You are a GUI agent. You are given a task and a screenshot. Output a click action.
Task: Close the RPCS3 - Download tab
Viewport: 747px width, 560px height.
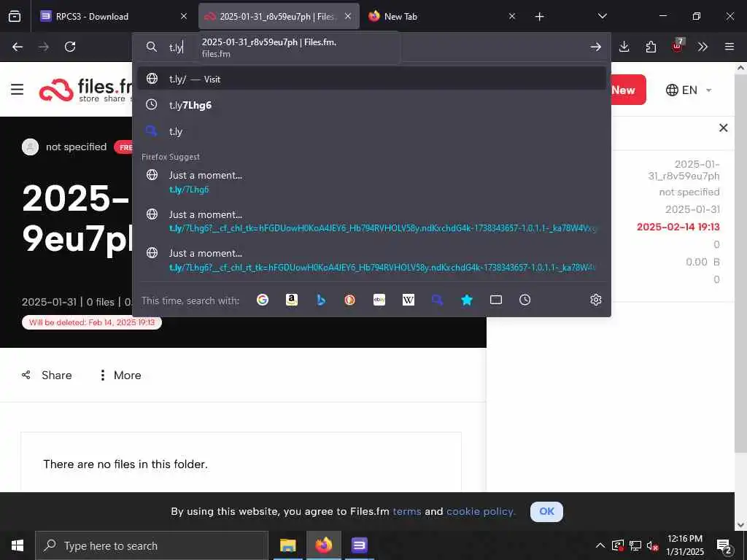184,16
